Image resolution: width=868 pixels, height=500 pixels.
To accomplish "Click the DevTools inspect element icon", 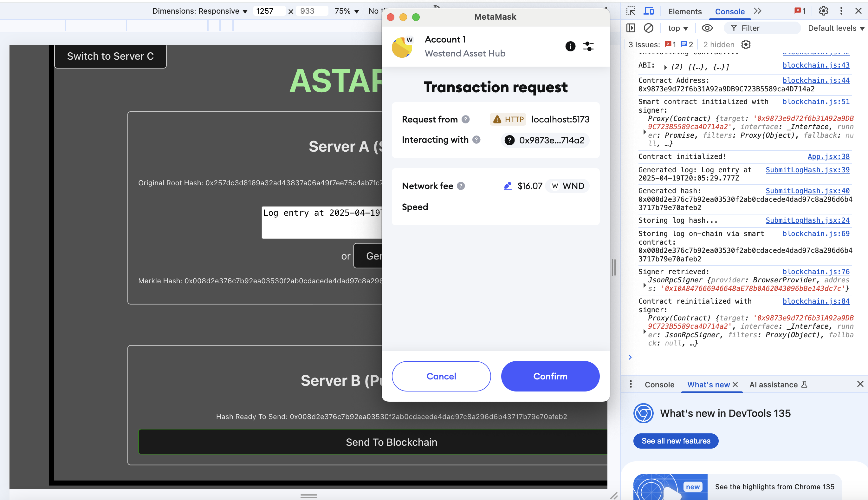I will coord(631,11).
